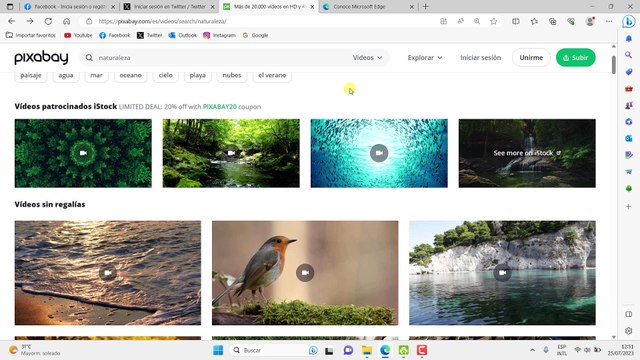Click the Iniciar sesión link

point(480,58)
